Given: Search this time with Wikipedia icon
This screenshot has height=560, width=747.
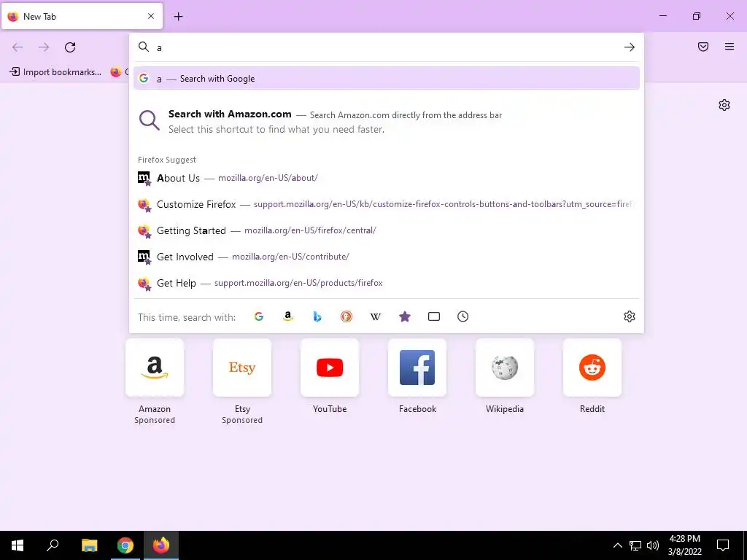Looking at the screenshot, I should point(376,316).
